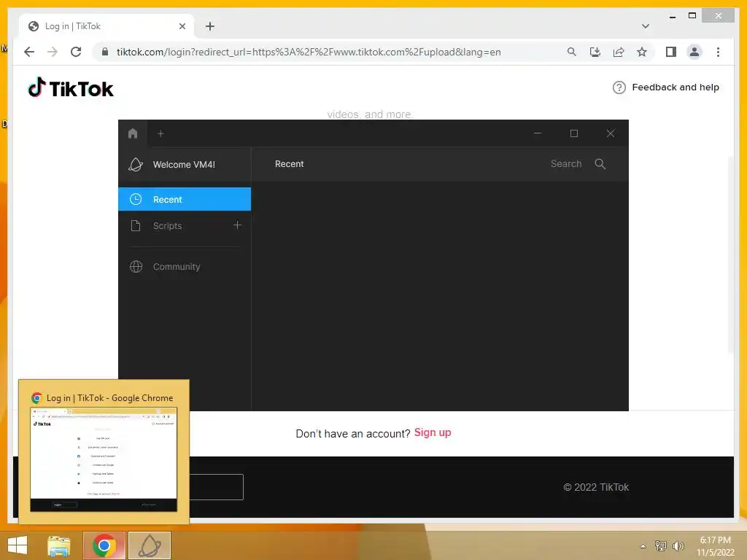747x560 pixels.
Task: View site information lock icon
Action: click(x=105, y=52)
